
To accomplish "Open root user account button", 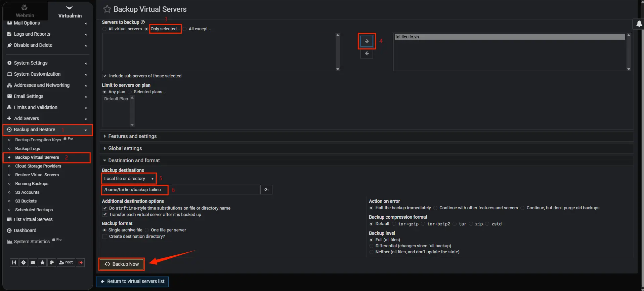I will 66,262.
